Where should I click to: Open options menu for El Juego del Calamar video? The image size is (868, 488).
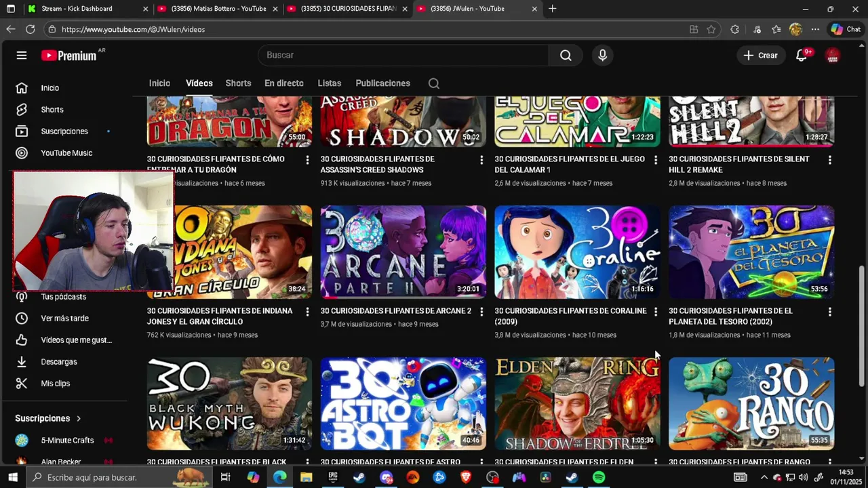tap(655, 160)
